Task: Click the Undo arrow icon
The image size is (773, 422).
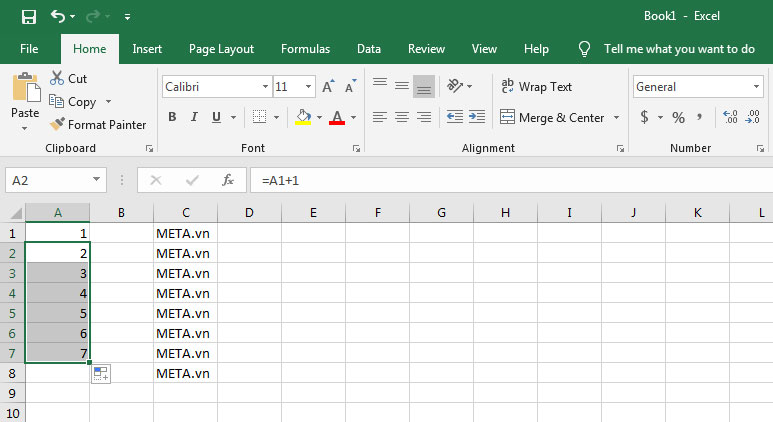Action: click(58, 17)
